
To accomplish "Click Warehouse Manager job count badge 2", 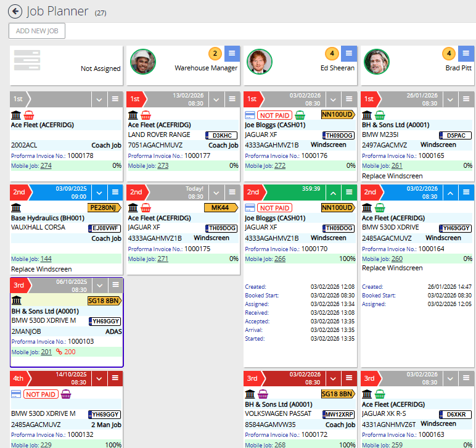I will [215, 54].
